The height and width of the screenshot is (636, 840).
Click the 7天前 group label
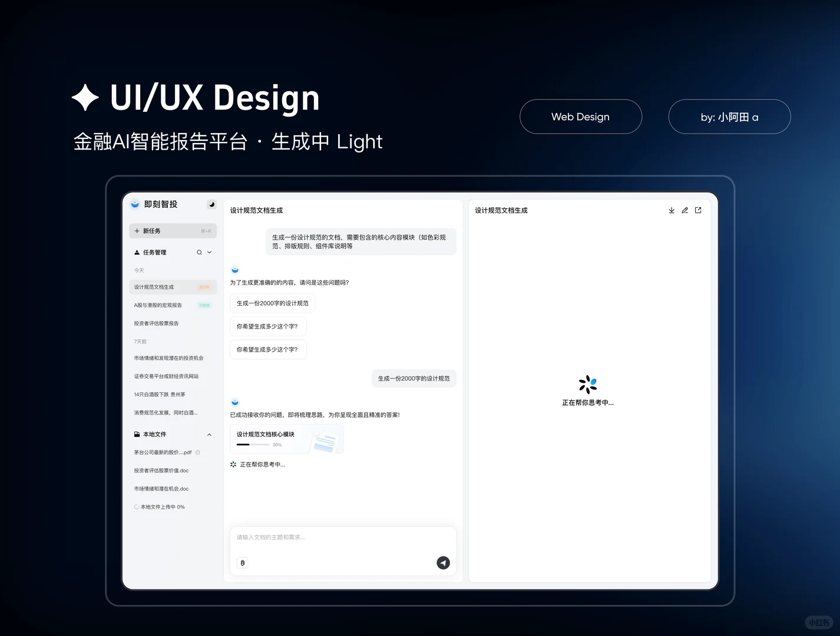click(140, 342)
